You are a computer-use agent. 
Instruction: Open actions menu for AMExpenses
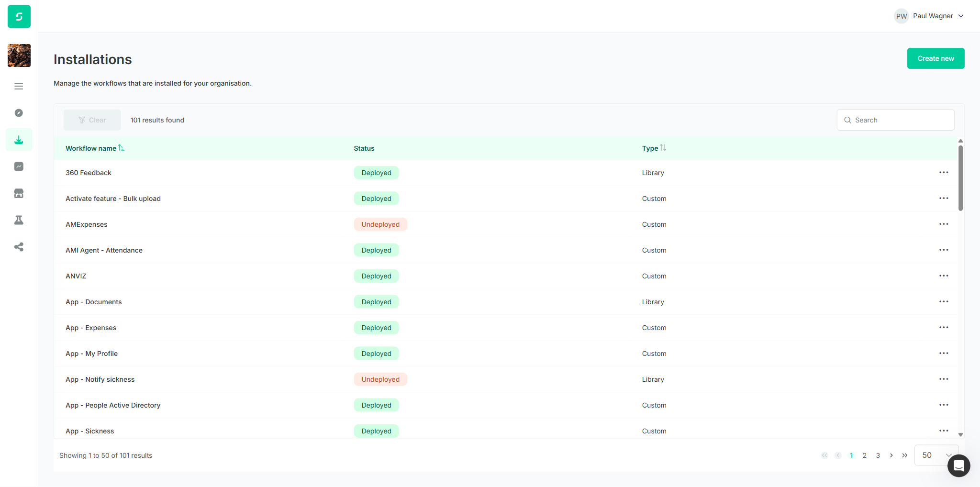pyautogui.click(x=944, y=224)
